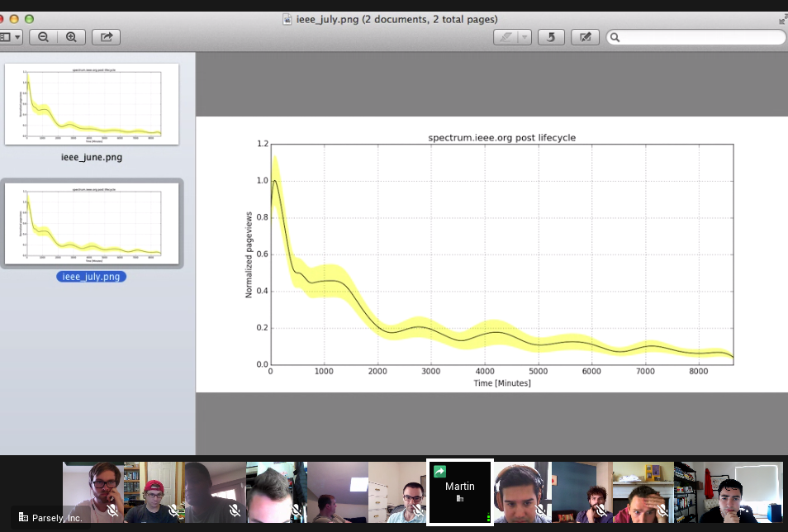The width and height of the screenshot is (788, 532).
Task: Click the 1000 tick on the time axis
Action: (324, 372)
